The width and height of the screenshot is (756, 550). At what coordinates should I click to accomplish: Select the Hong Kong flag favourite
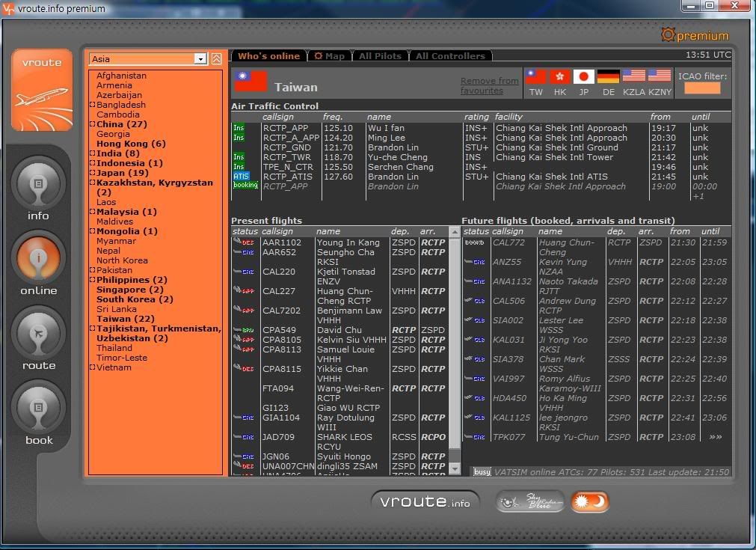tap(560, 76)
